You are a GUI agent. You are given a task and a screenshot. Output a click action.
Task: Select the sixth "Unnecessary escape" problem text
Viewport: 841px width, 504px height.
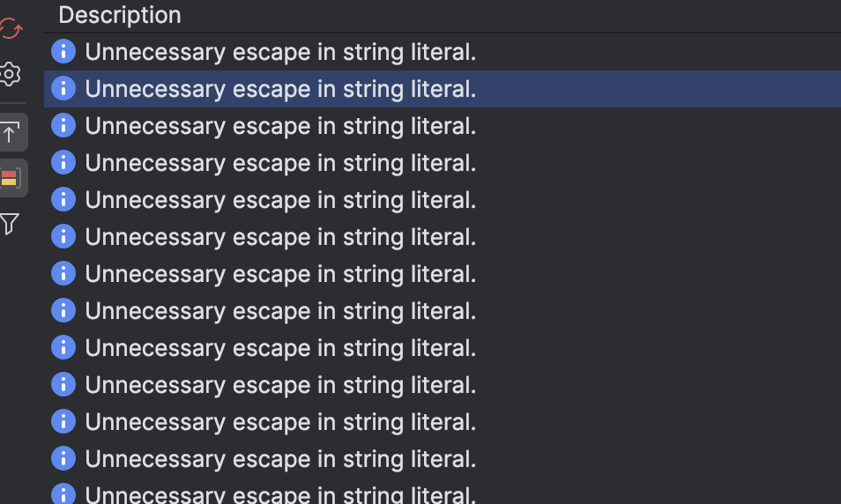(x=280, y=237)
